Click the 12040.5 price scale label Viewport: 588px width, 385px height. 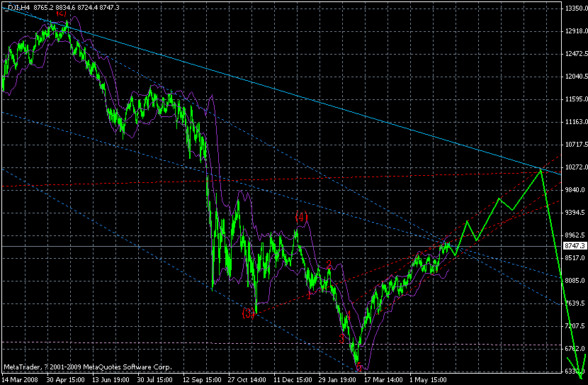pos(576,77)
